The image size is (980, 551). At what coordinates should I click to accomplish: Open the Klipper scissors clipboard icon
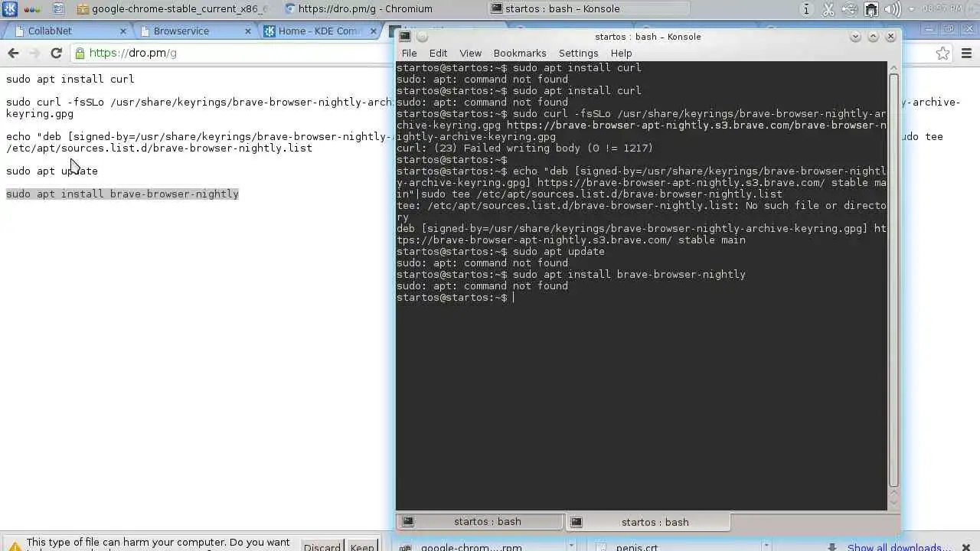coord(828,9)
